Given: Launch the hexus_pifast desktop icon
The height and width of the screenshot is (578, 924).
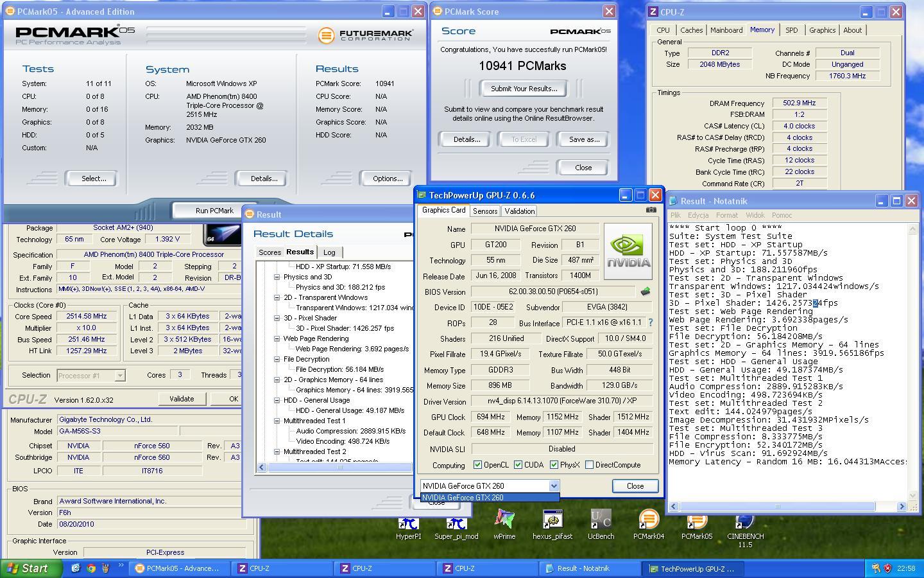Looking at the screenshot, I should click(x=552, y=524).
